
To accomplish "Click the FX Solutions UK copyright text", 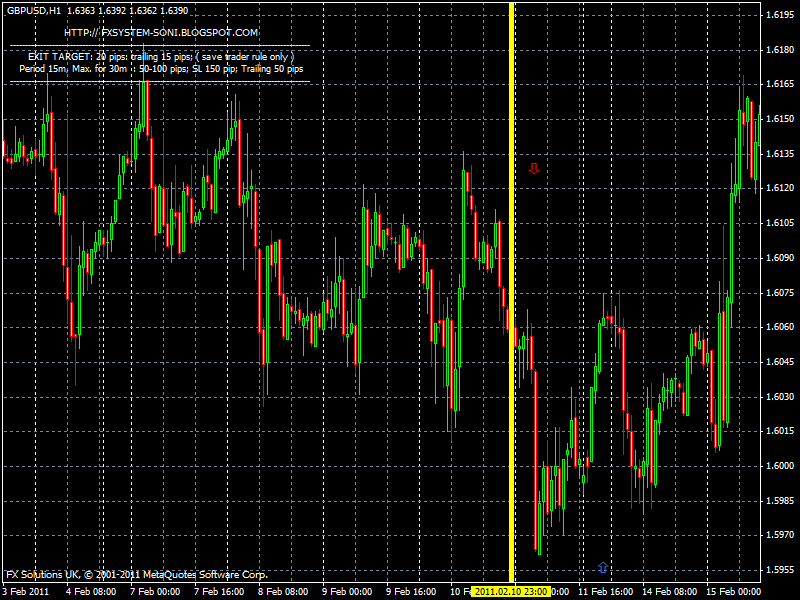I will [137, 575].
